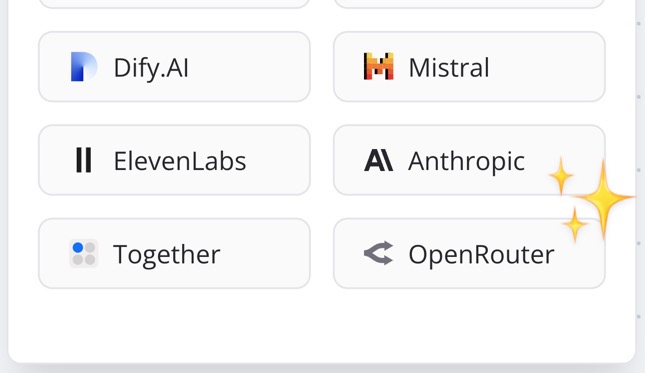
Task: Click the small sparkle overlapping the OpenRouter card
Action: click(x=575, y=225)
